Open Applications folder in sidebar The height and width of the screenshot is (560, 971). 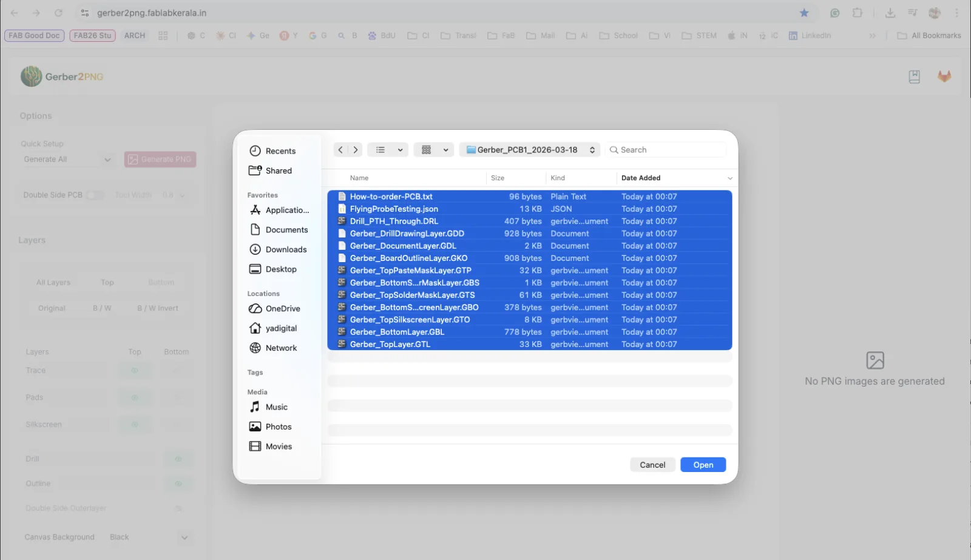click(x=279, y=211)
